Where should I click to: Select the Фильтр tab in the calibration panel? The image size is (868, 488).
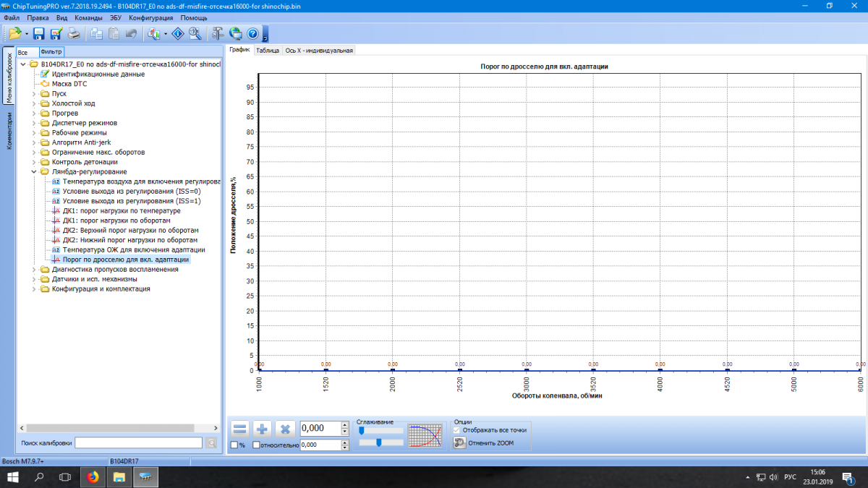[51, 52]
